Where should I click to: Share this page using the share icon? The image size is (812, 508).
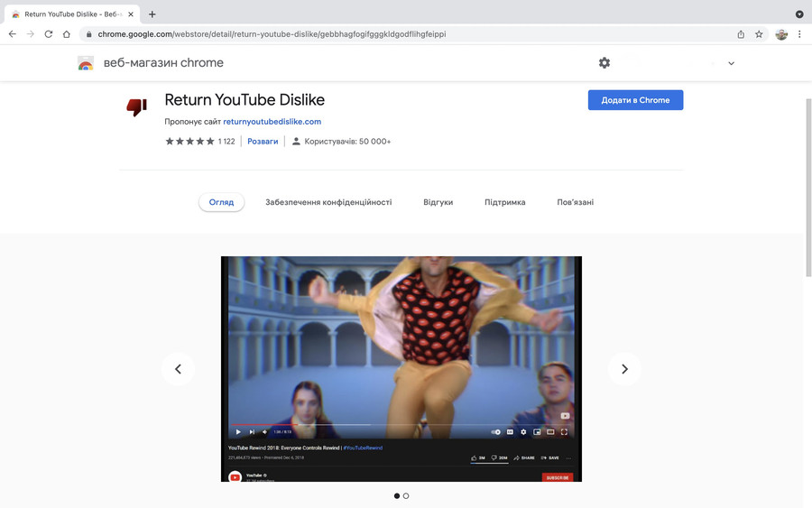741,34
